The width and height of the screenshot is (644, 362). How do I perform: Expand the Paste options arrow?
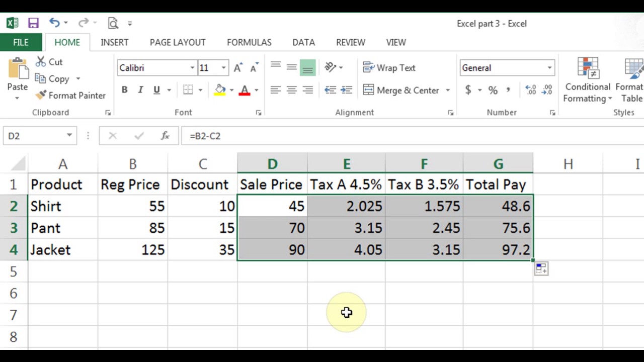(x=17, y=97)
